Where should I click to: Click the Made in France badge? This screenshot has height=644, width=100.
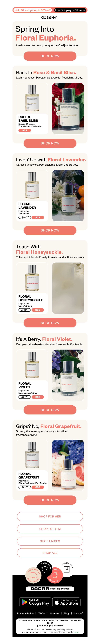[x=44, y=569]
